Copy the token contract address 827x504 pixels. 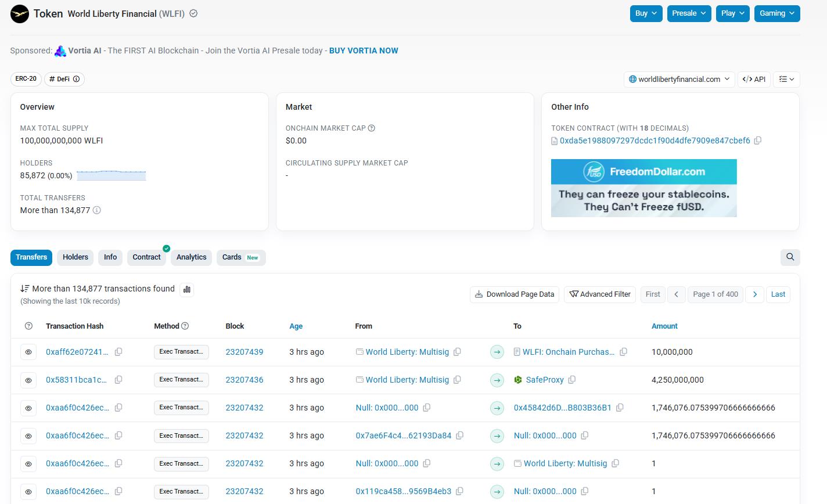tap(758, 141)
